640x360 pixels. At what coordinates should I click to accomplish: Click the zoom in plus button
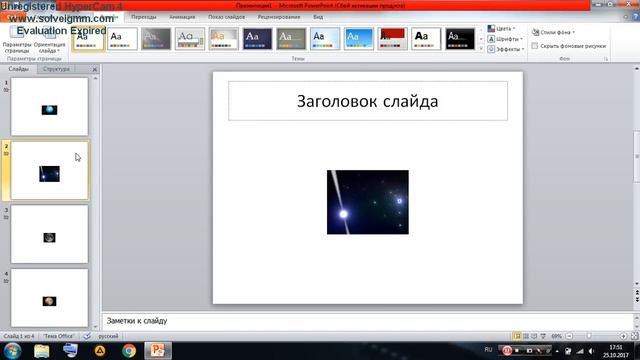[x=623, y=336]
